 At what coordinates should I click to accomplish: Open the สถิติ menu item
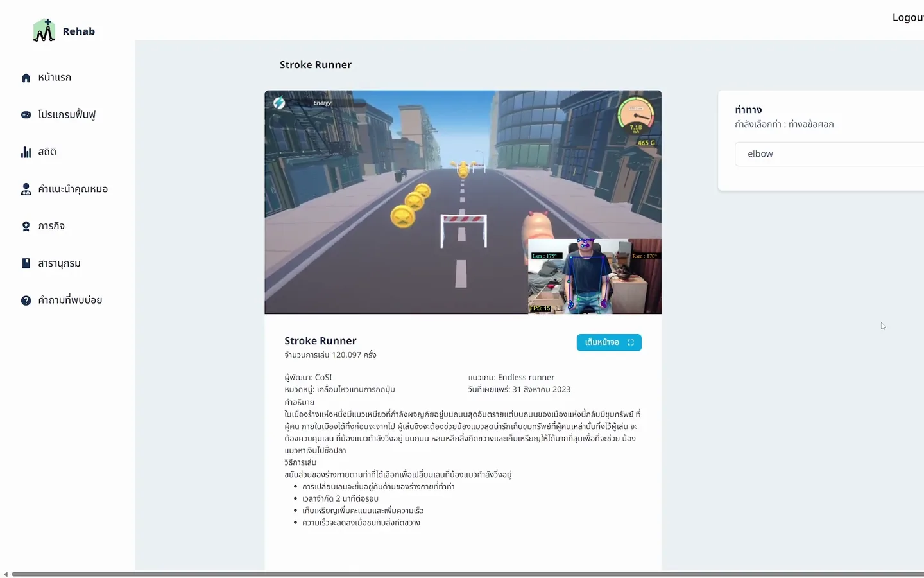pyautogui.click(x=47, y=152)
